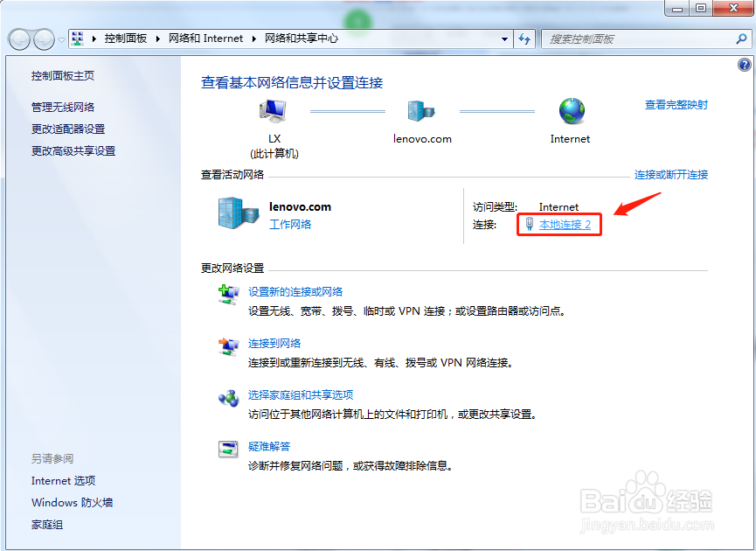Open 疑难解答 link
This screenshot has width=756, height=551.
point(269,447)
